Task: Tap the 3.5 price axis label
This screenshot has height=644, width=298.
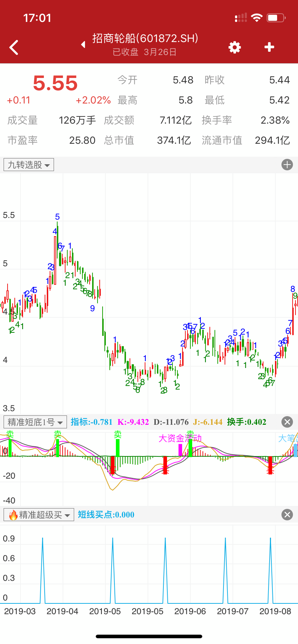Action: point(9,408)
